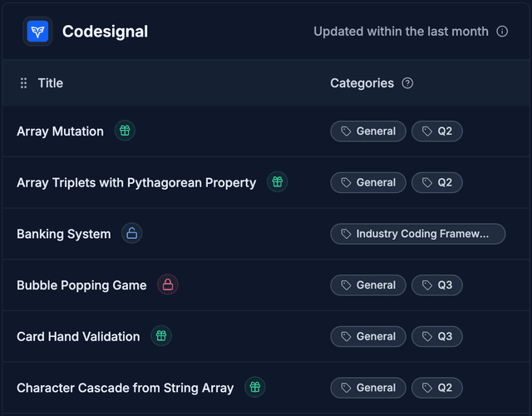Viewport: 532px width, 416px height.
Task: Click the info icon beside update notice
Action: click(502, 32)
